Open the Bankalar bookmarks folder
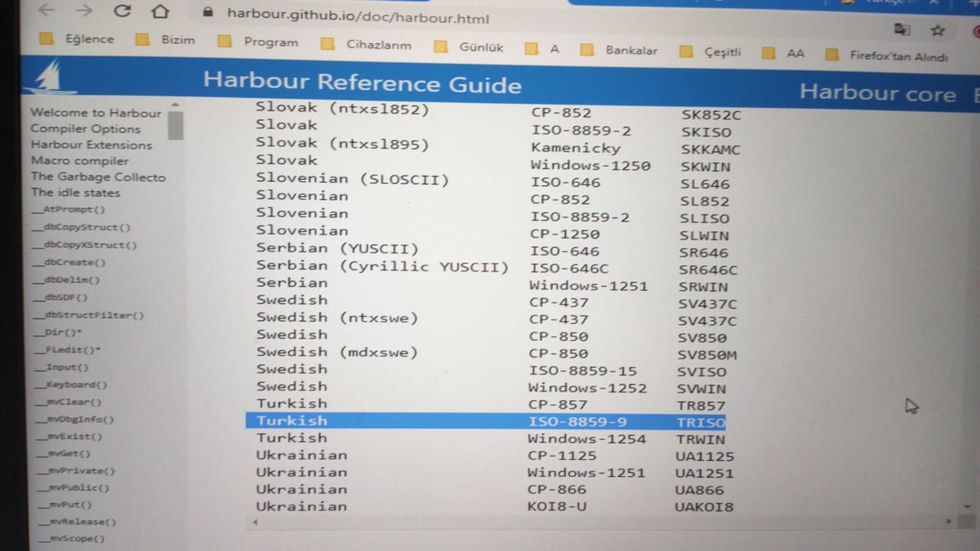The height and width of the screenshot is (551, 980). pyautogui.click(x=619, y=50)
